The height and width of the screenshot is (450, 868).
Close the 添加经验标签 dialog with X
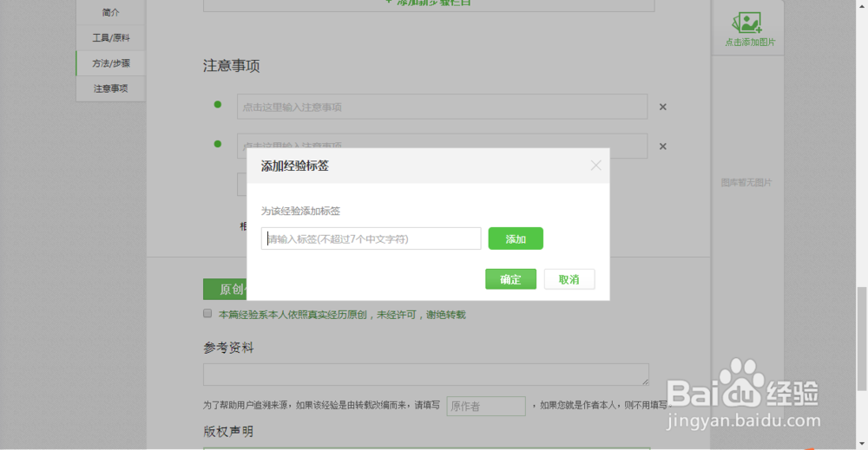[595, 166]
